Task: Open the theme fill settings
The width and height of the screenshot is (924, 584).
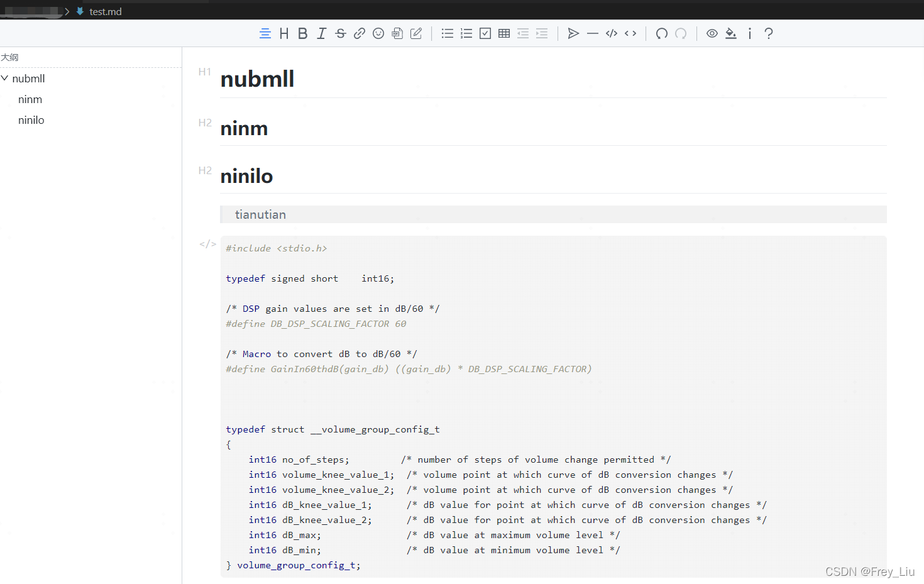Action: tap(730, 33)
